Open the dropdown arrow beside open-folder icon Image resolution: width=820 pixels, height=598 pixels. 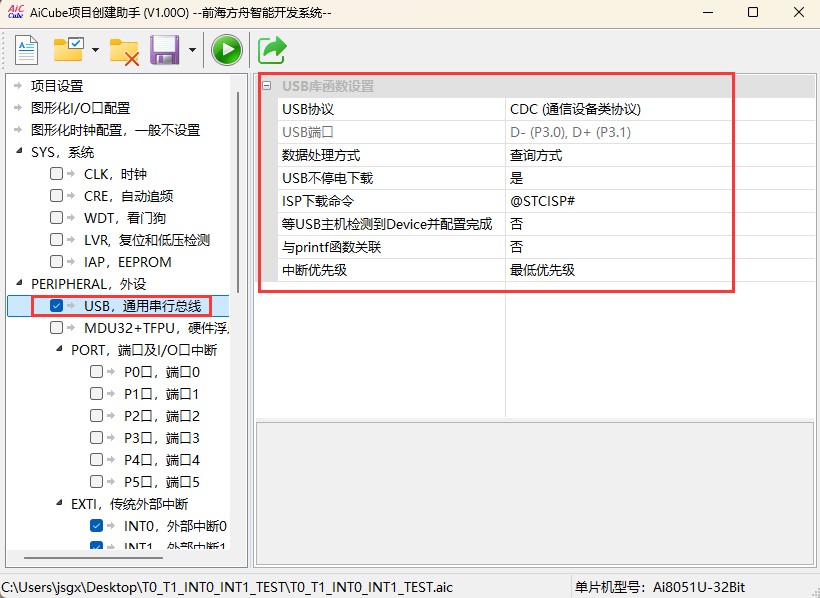click(95, 50)
